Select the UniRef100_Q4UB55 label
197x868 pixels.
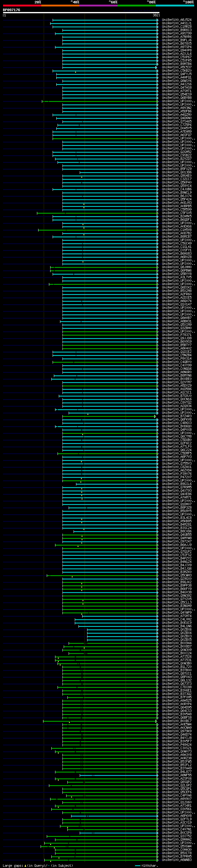point(177,535)
